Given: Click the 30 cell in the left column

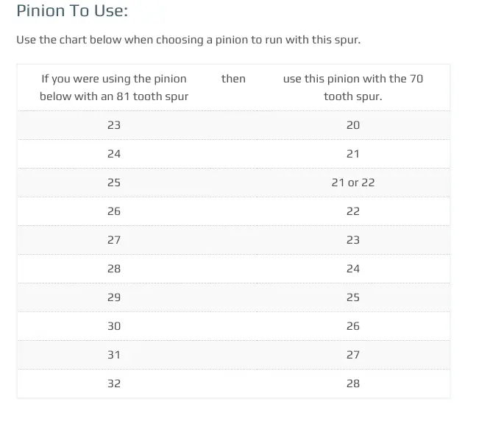Looking at the screenshot, I should (x=114, y=326).
